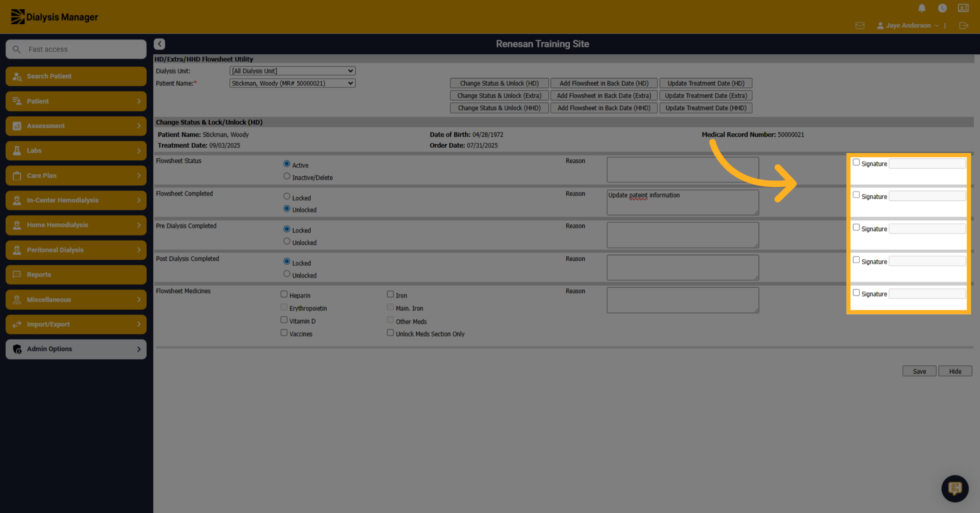This screenshot has width=980, height=513.
Task: Click the Save button
Action: tap(919, 371)
